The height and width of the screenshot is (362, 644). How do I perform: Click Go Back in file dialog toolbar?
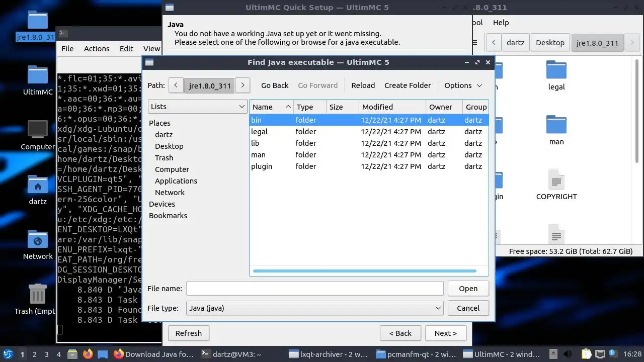coord(275,85)
